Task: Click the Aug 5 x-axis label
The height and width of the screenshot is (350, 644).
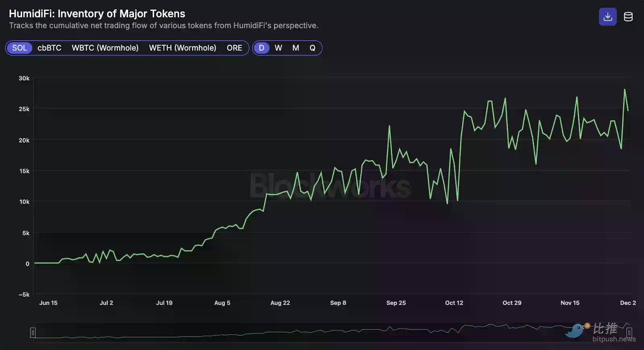Action: pos(222,303)
